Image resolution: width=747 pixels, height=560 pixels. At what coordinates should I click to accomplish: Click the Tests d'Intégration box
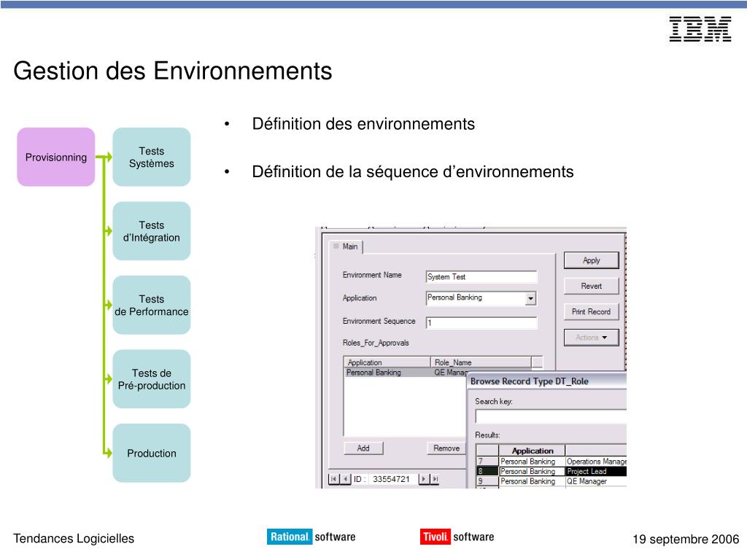click(x=152, y=231)
